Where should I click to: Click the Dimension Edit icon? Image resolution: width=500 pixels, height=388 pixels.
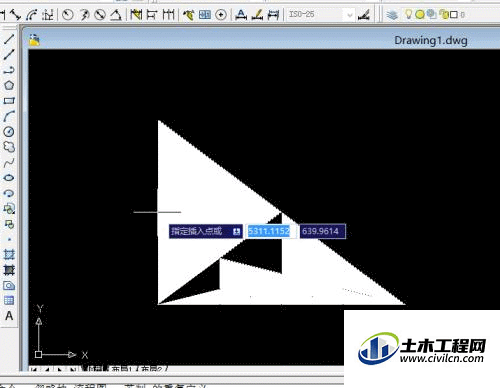point(241,14)
